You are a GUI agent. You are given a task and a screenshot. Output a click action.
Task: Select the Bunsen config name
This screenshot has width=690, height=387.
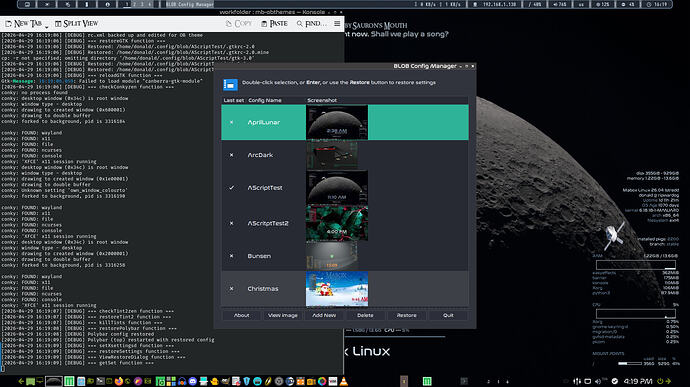tap(259, 256)
